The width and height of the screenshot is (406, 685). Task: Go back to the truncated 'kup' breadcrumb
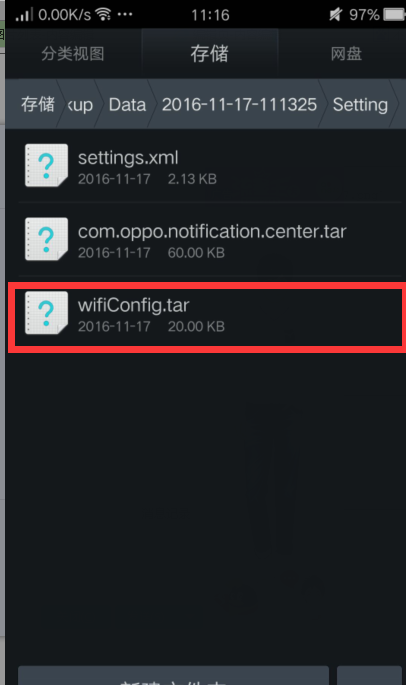(80, 105)
